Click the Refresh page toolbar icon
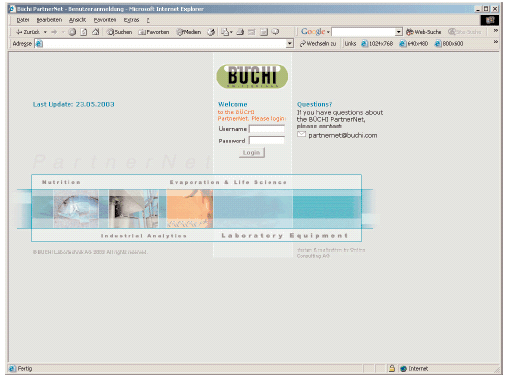This screenshot has width=505, height=377. pos(84,32)
